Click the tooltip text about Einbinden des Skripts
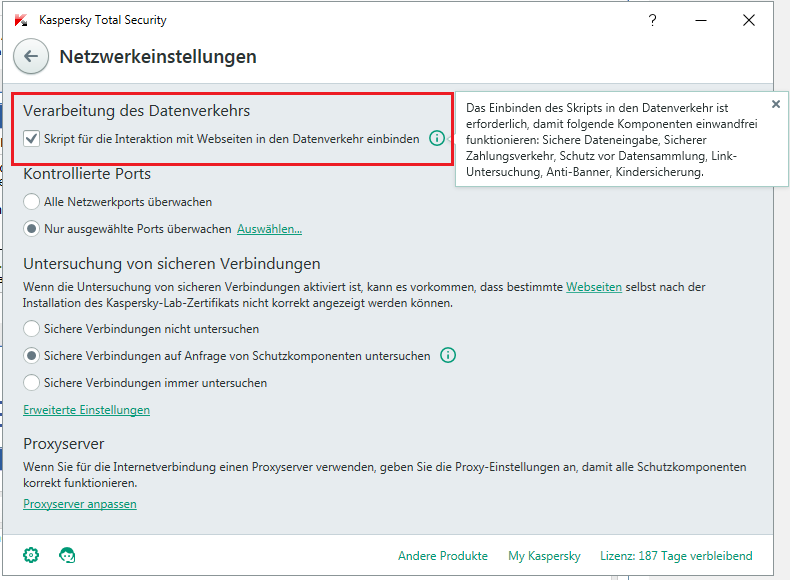The width and height of the screenshot is (790, 580). point(612,140)
